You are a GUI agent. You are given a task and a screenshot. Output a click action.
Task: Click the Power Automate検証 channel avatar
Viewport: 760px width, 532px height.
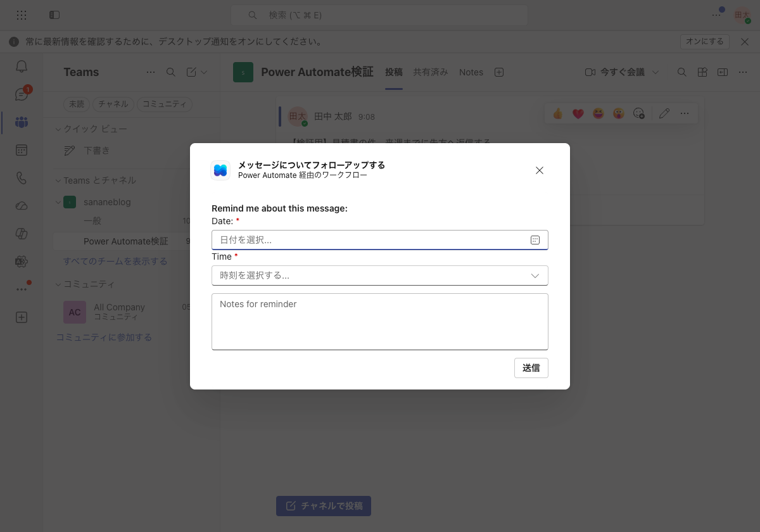[243, 72]
